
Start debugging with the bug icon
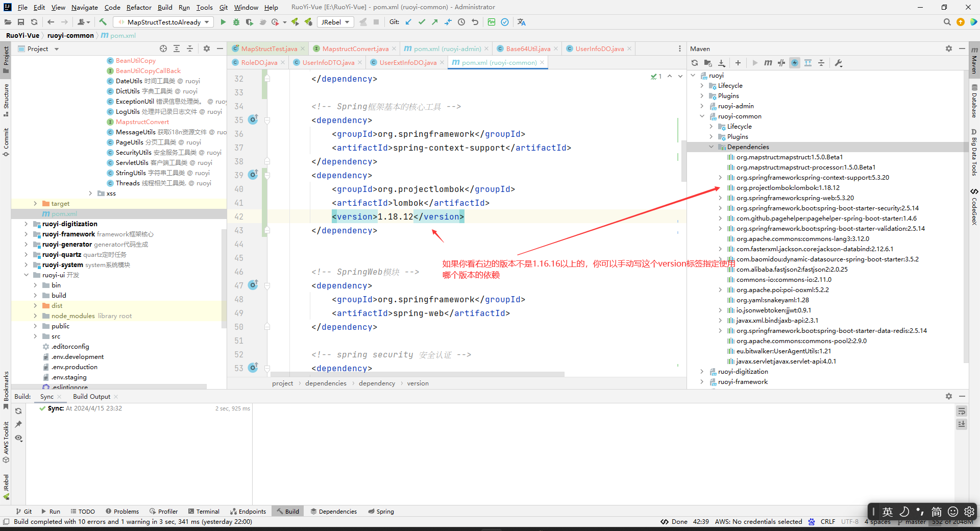click(236, 22)
